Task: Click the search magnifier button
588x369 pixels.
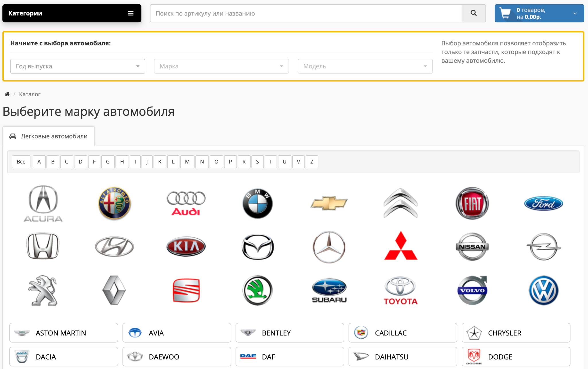Action: (474, 13)
